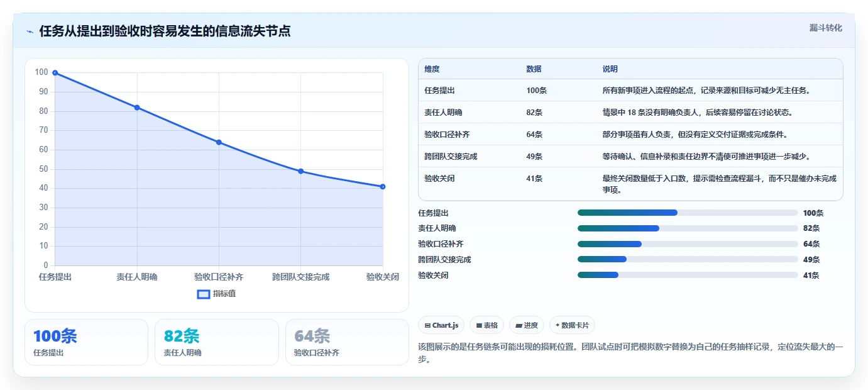The height and width of the screenshot is (390, 868).
Task: Click the 说明 column header
Action: (610, 69)
